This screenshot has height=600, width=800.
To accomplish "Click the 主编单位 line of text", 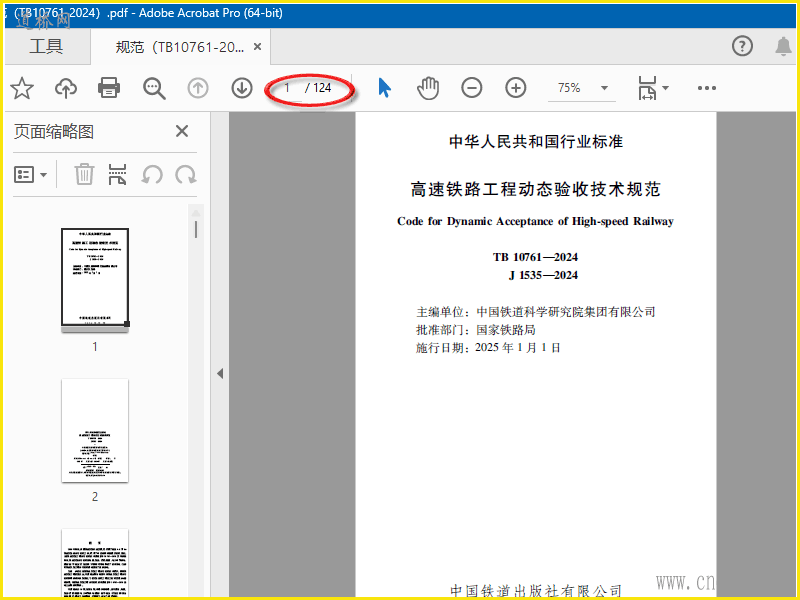I will coord(536,312).
